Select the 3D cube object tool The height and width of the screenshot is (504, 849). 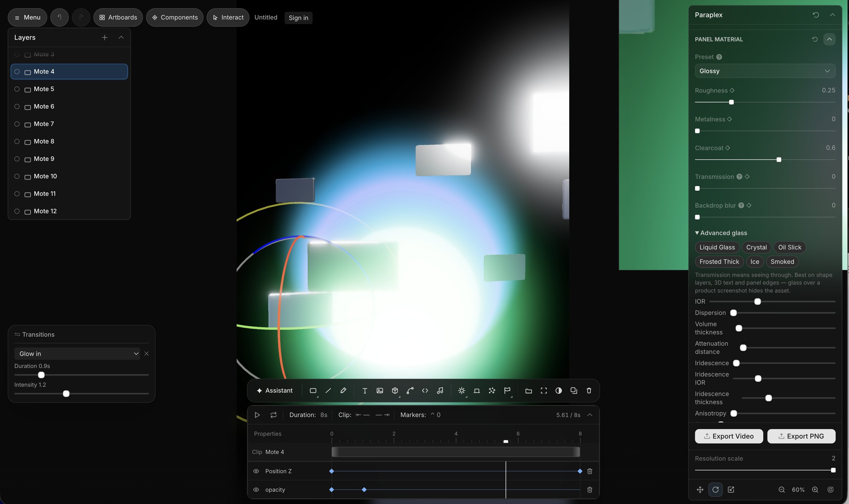tap(395, 390)
